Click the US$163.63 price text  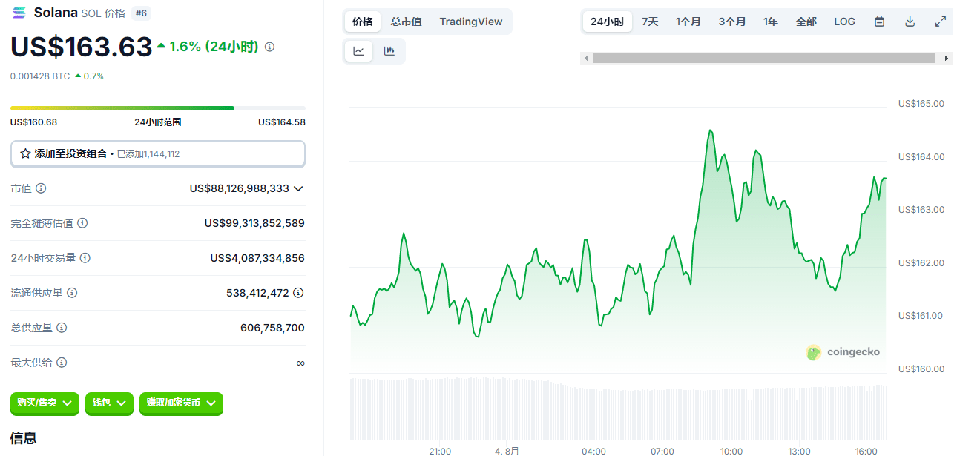[x=82, y=47]
